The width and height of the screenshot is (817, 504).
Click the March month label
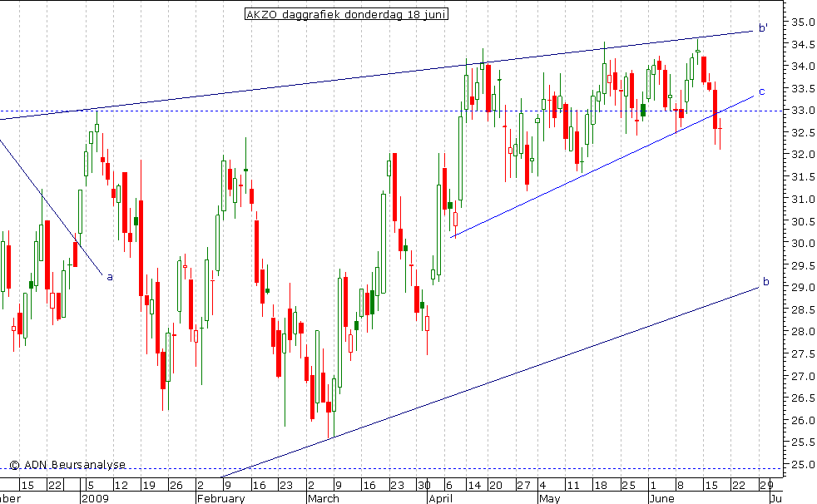(x=324, y=498)
